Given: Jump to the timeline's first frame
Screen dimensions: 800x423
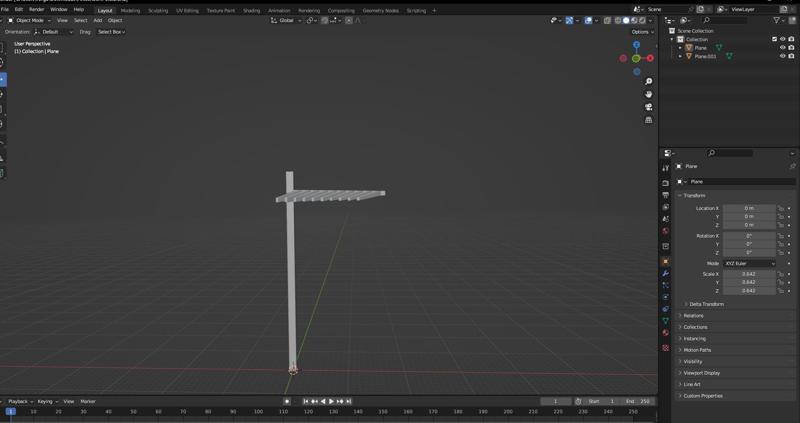Looking at the screenshot, I should (x=306, y=402).
